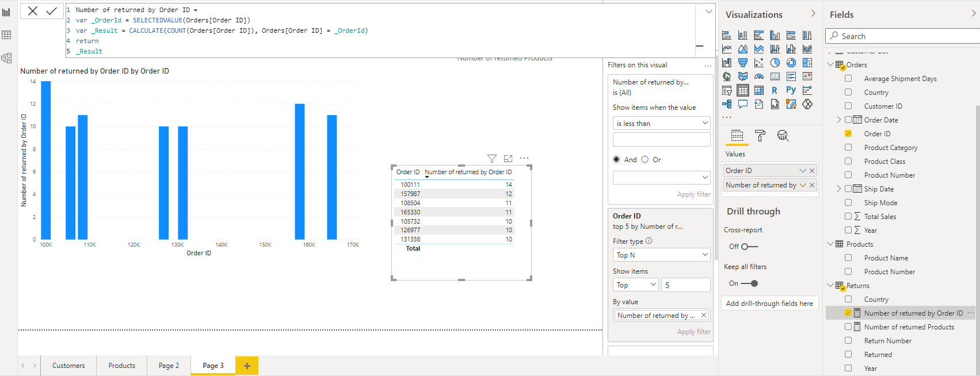Uncheck Number of returned by Order ID measure

click(848, 313)
